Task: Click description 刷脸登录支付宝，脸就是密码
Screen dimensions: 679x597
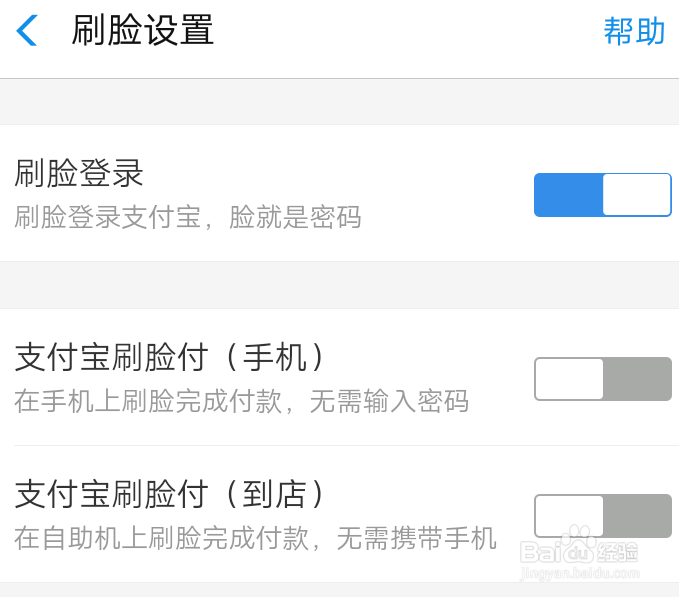Action: pos(187,217)
